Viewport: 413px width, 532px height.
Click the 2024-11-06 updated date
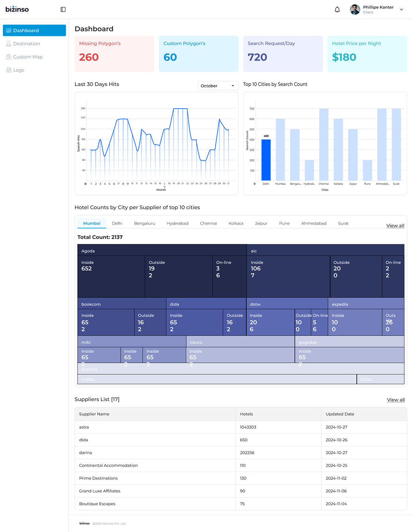point(336,491)
